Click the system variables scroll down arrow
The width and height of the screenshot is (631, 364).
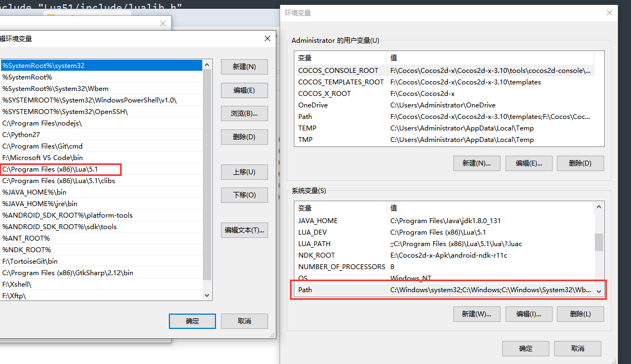pyautogui.click(x=599, y=292)
